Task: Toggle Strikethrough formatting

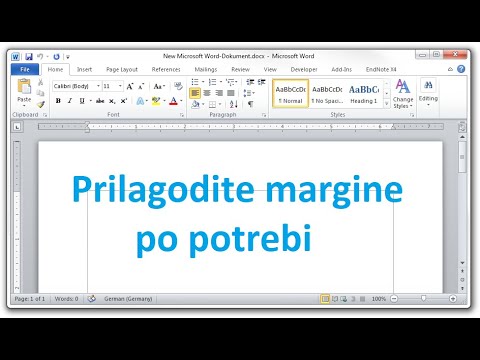Action: click(x=100, y=101)
